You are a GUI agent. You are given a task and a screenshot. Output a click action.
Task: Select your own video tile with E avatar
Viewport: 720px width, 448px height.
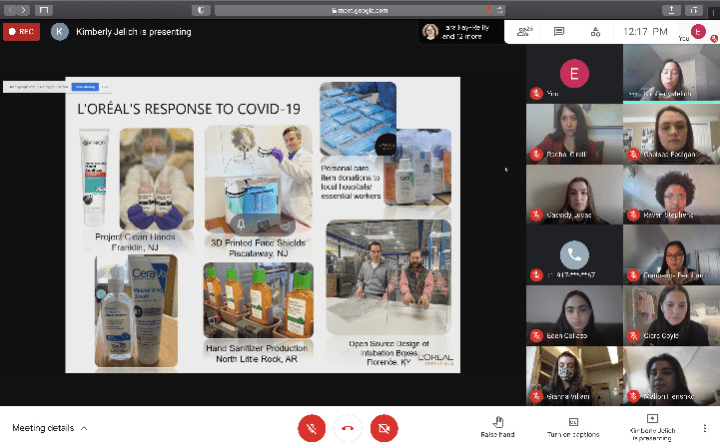(574, 73)
